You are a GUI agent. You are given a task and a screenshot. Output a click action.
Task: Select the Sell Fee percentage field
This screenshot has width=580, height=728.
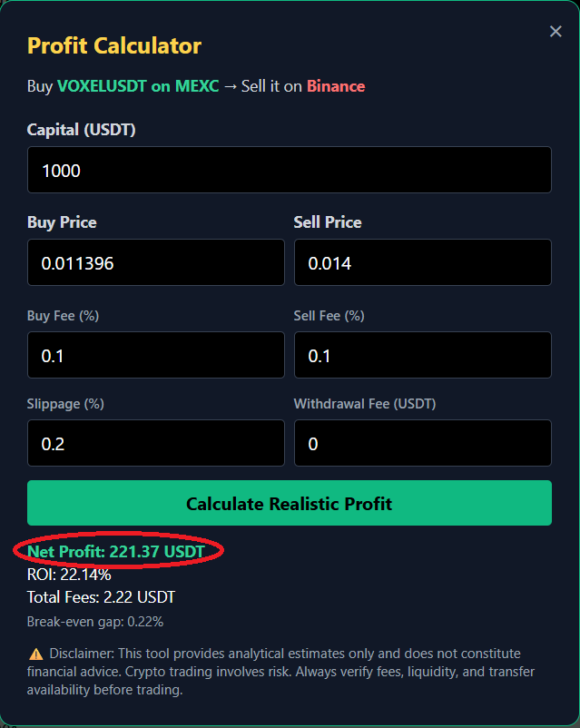(422, 354)
